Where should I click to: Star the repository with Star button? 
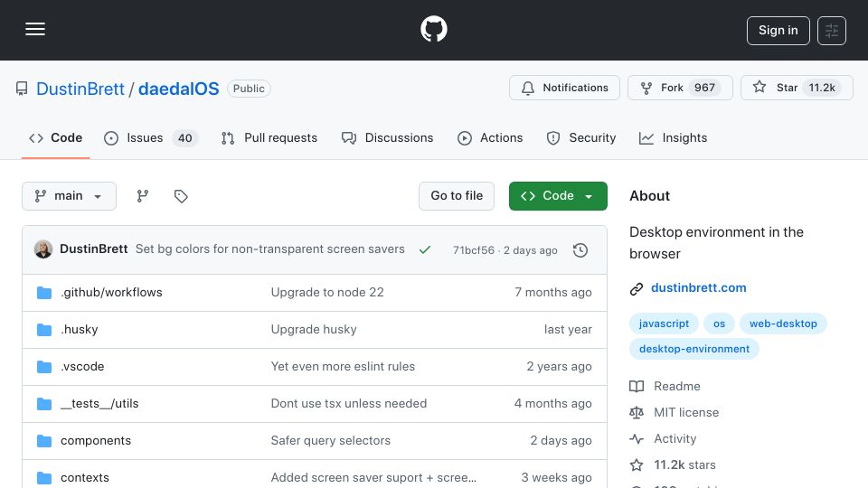(797, 88)
